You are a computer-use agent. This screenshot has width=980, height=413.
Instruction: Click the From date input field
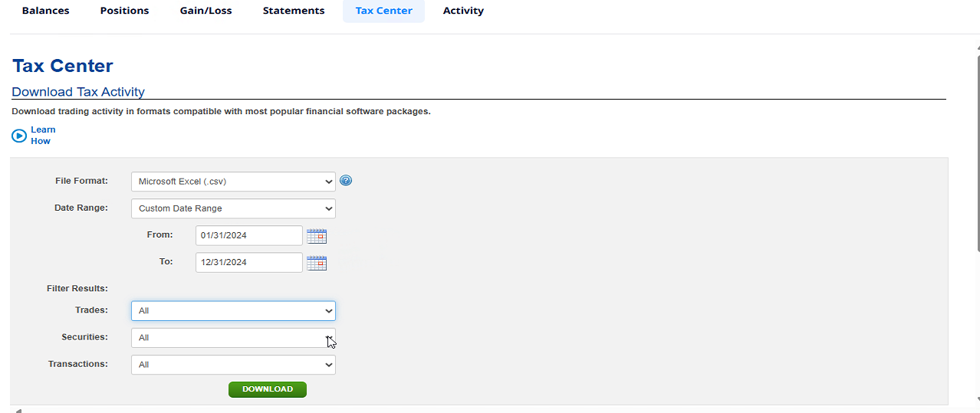point(248,236)
